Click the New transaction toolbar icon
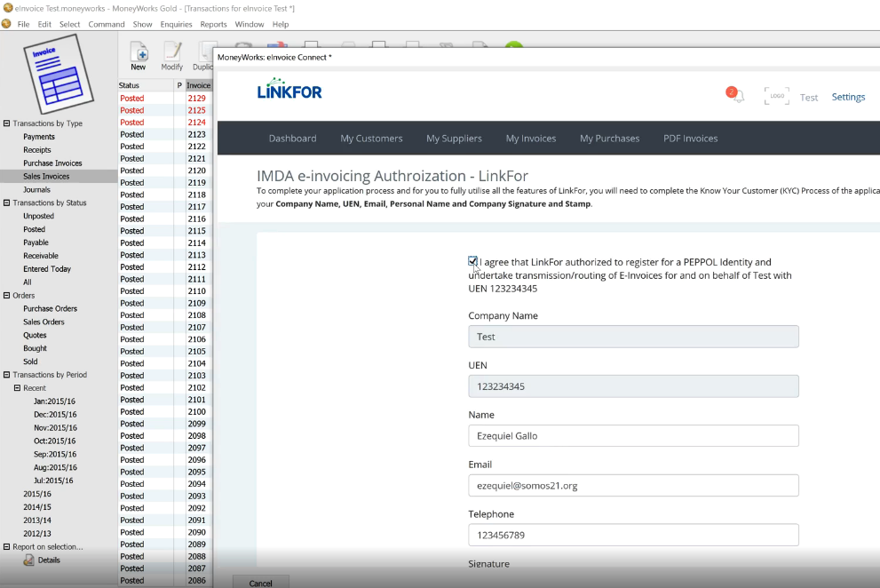The height and width of the screenshot is (588, 880). [138, 56]
